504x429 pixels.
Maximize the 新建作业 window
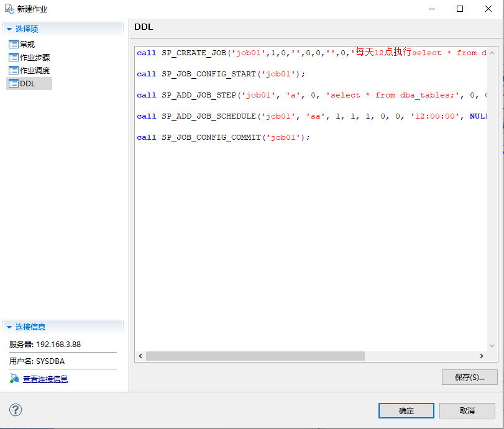[x=460, y=9]
